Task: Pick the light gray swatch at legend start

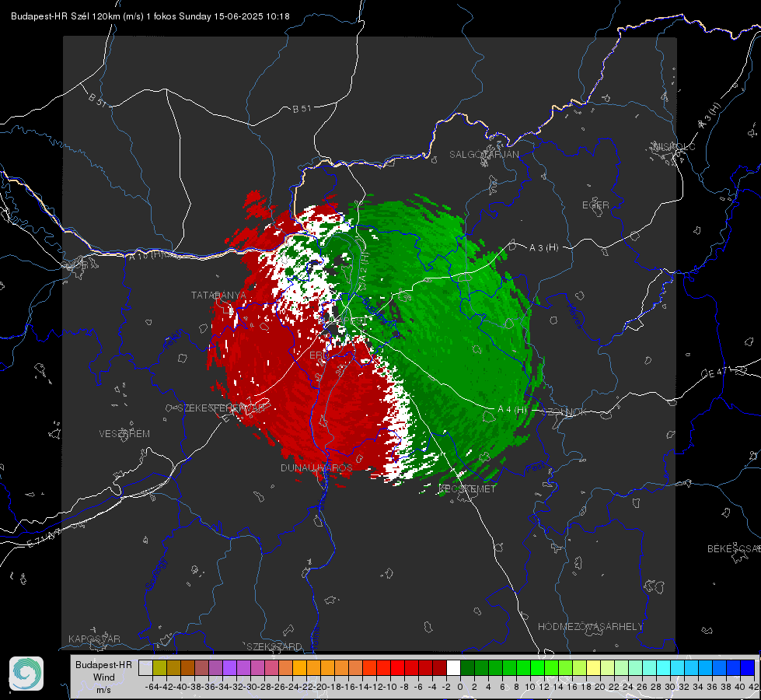Action: coord(145,667)
